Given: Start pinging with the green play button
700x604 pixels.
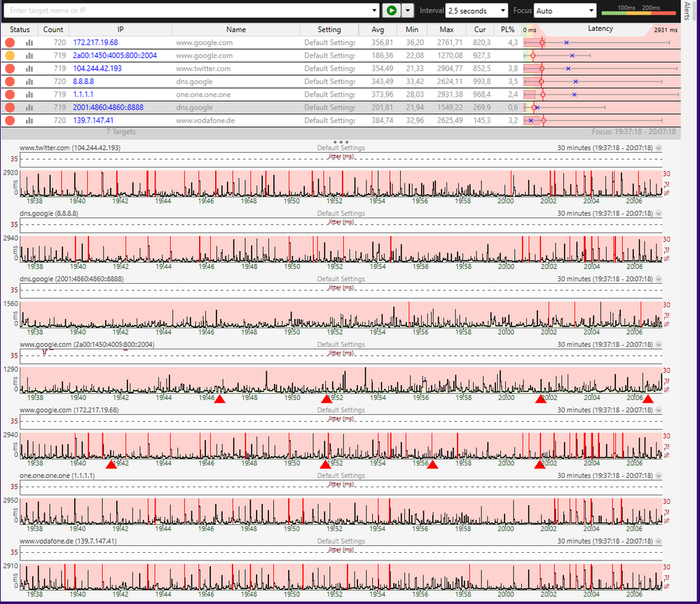Looking at the screenshot, I should click(392, 11).
